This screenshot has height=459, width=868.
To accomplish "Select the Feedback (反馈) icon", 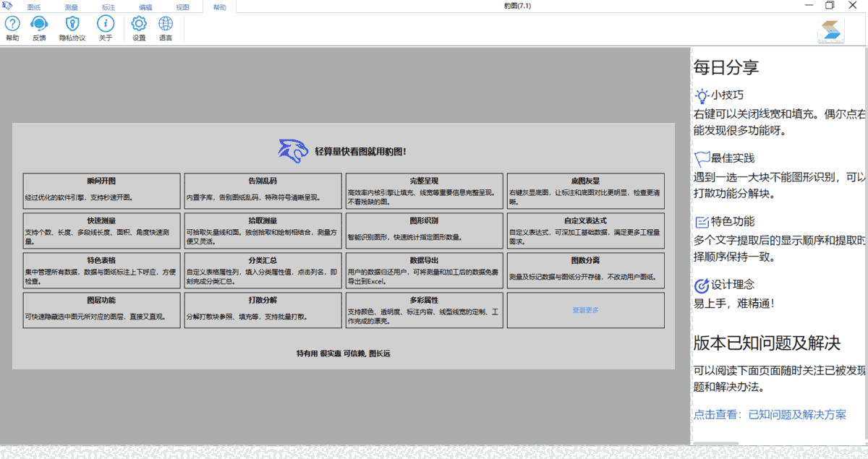I will [40, 29].
